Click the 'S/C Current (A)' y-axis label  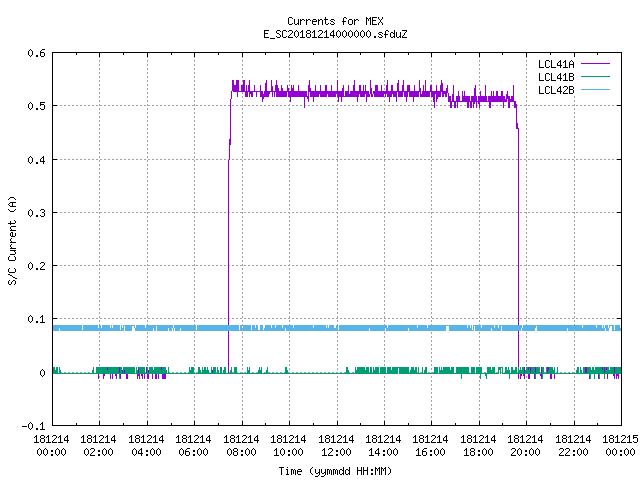pos(13,240)
